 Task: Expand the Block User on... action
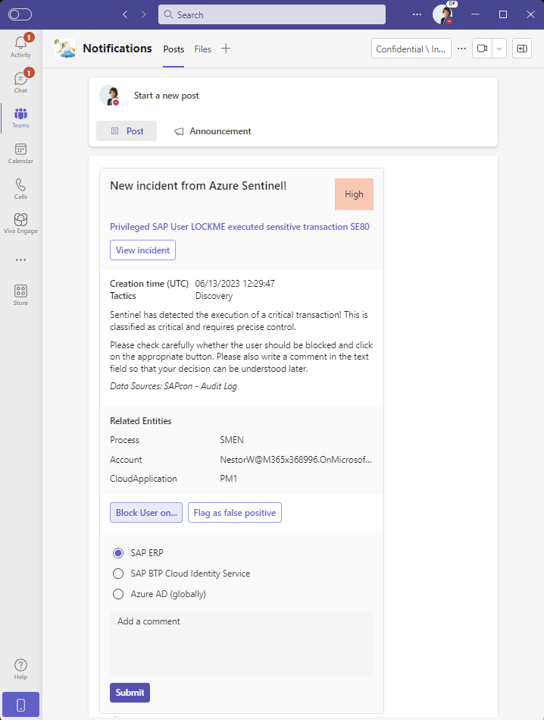(x=146, y=512)
